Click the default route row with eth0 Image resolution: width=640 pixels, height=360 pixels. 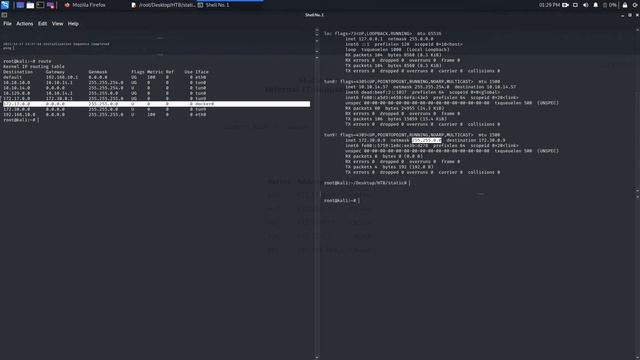tap(104, 77)
